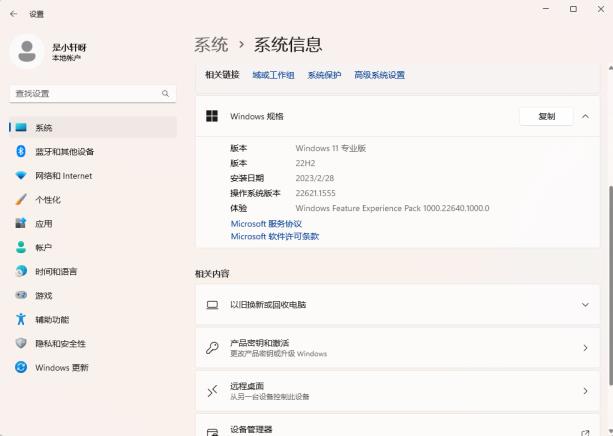This screenshot has height=436, width=613.
Task: Click the 隐私和安全性 shield icon
Action: (x=21, y=343)
